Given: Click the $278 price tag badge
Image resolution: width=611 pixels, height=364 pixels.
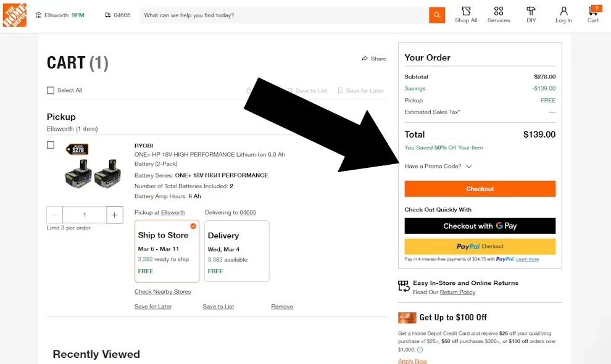Looking at the screenshot, I should pos(77,149).
